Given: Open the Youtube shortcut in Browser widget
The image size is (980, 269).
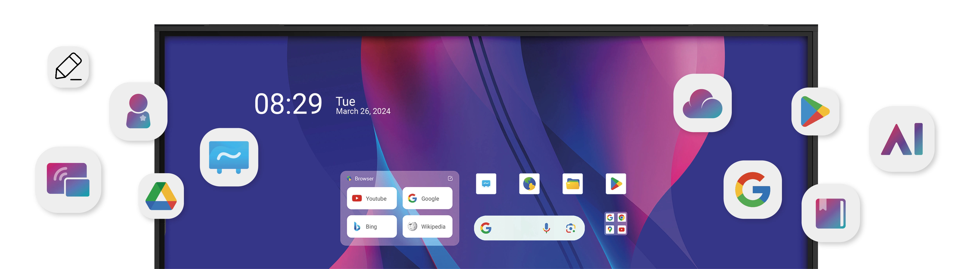Looking at the screenshot, I should click(x=371, y=198).
